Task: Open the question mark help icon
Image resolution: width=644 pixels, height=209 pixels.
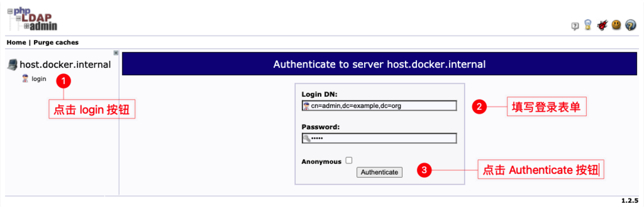Action: point(630,25)
